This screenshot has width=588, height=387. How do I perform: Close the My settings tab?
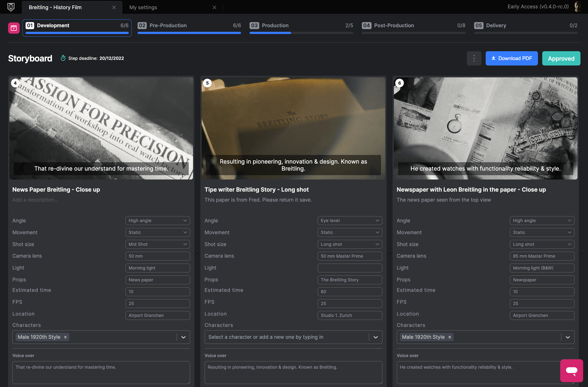tap(214, 7)
